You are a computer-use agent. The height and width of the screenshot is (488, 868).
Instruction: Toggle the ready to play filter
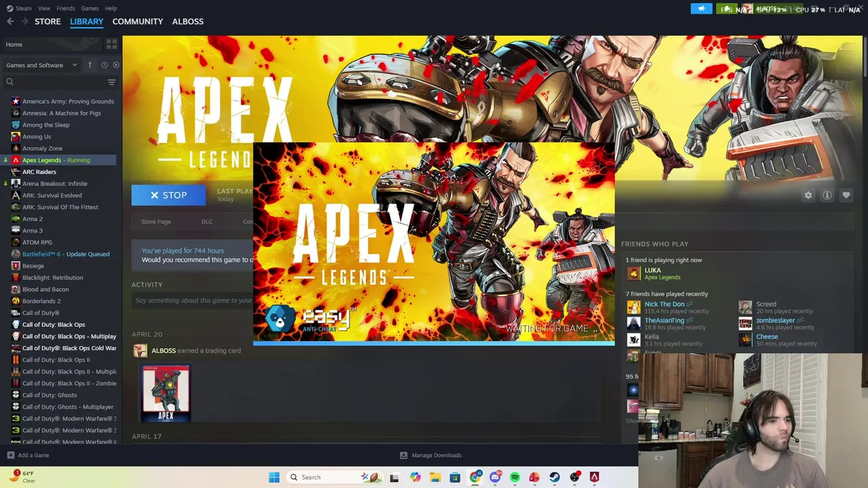tap(116, 65)
